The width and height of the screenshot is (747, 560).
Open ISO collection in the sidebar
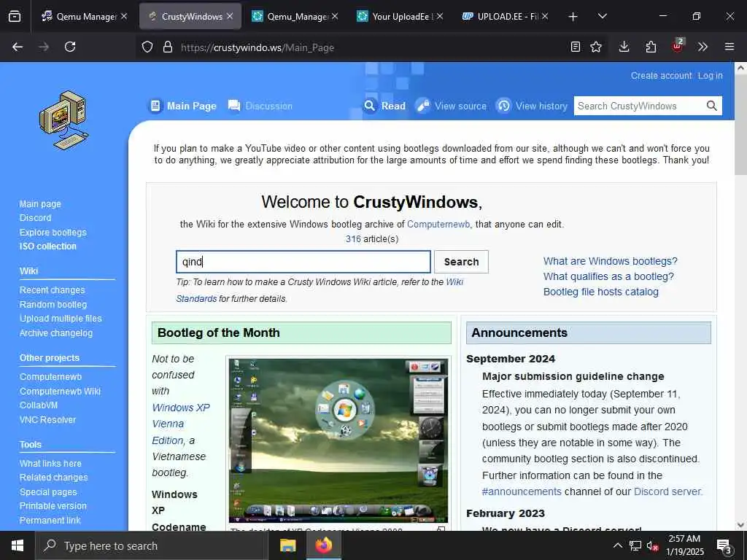tap(47, 246)
